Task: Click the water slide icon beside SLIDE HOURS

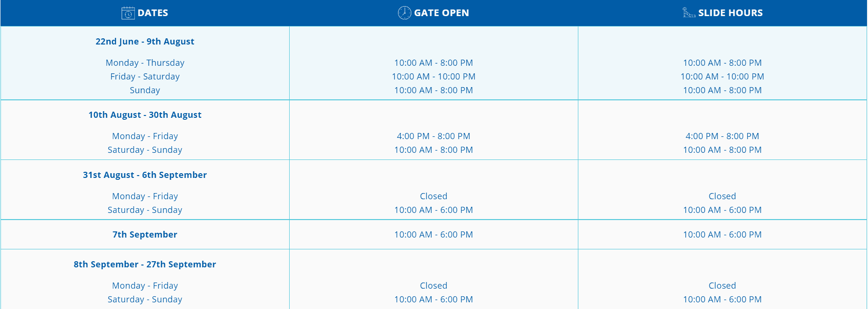Action: 689,13
